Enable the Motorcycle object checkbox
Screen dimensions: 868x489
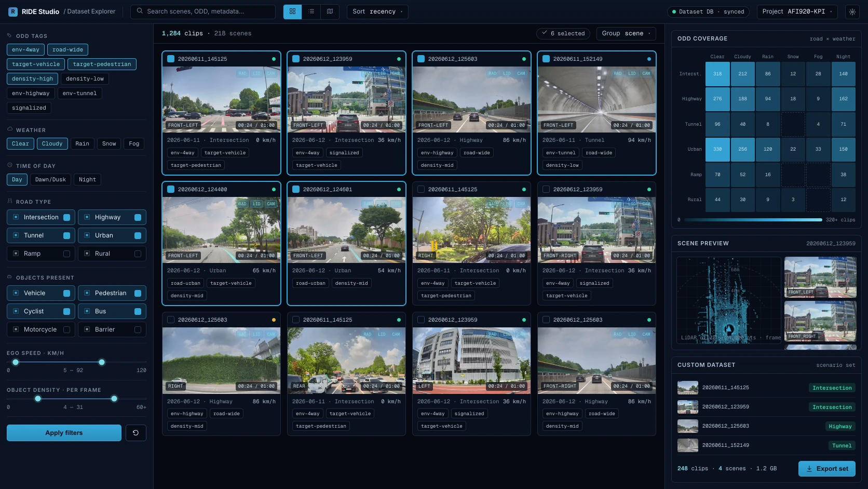[x=66, y=329]
